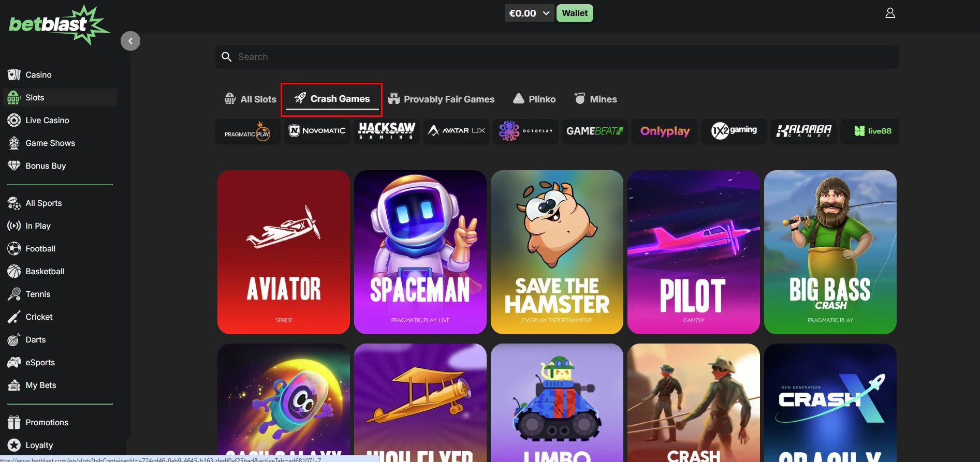Switch to the Plinko tab
The height and width of the screenshot is (462, 980).
(534, 99)
